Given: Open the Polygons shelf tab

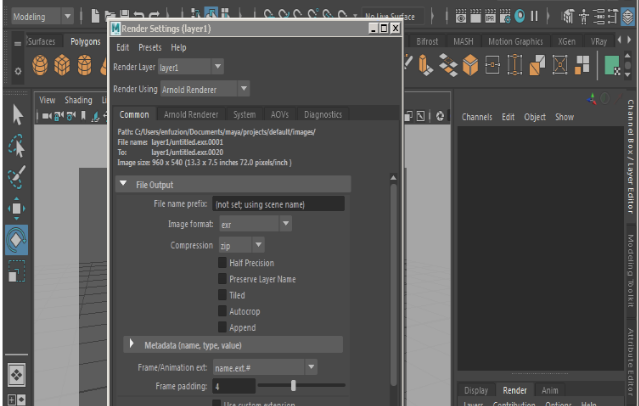Looking at the screenshot, I should pyautogui.click(x=85, y=42).
